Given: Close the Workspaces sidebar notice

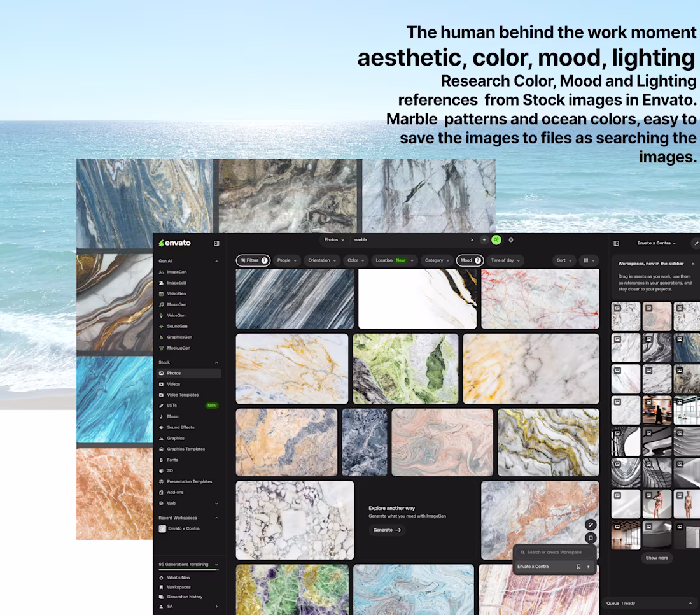Looking at the screenshot, I should click(x=693, y=264).
